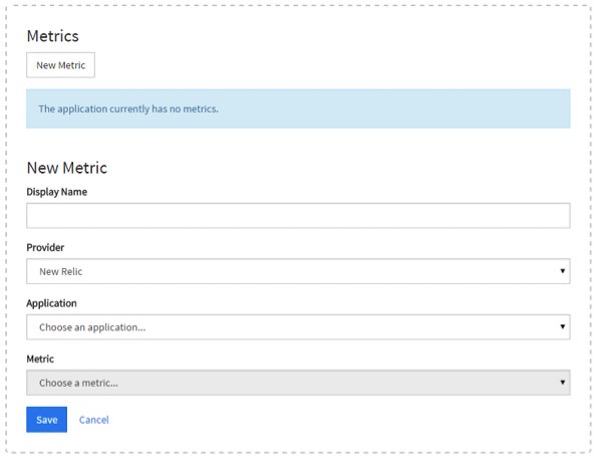Click the New Metric form heading
Screen dimensions: 600x459
66,168
